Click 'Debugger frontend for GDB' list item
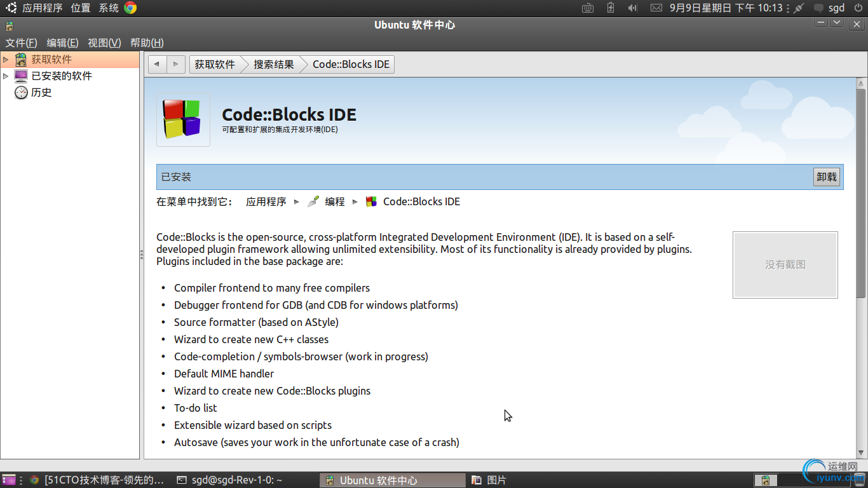Image resolution: width=868 pixels, height=488 pixels. (316, 305)
